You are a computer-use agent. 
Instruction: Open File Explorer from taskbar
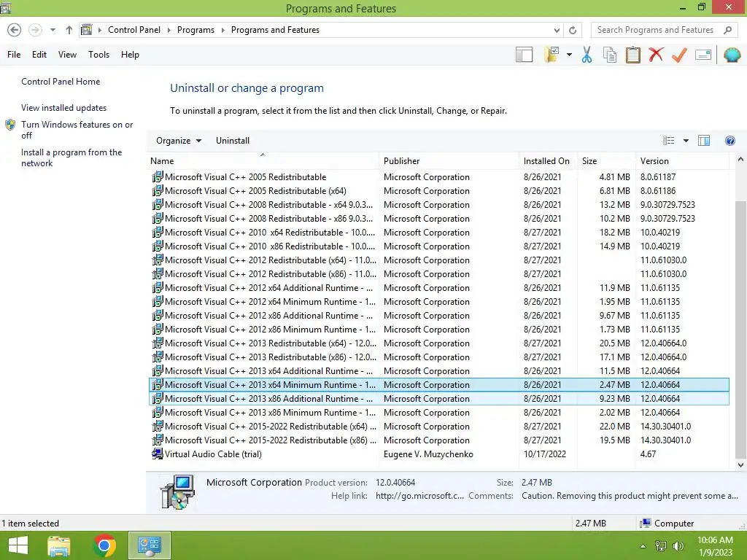[x=58, y=545]
